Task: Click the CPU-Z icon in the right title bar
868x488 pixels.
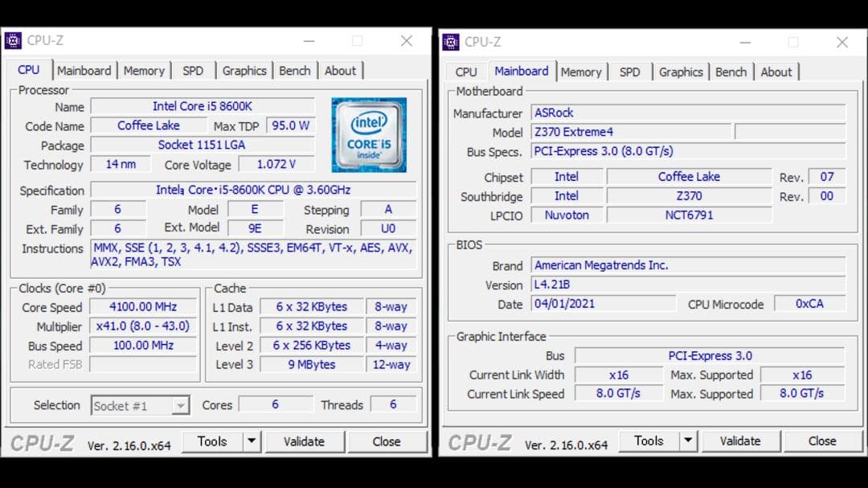Action: click(450, 42)
